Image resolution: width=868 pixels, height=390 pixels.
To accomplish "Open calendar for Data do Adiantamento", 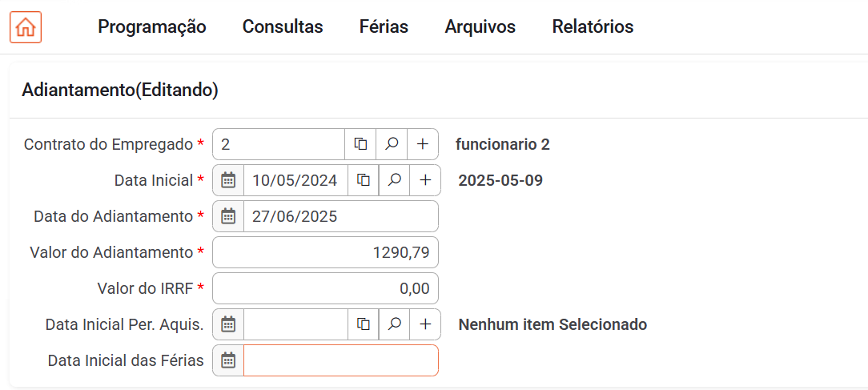I will coord(228,216).
